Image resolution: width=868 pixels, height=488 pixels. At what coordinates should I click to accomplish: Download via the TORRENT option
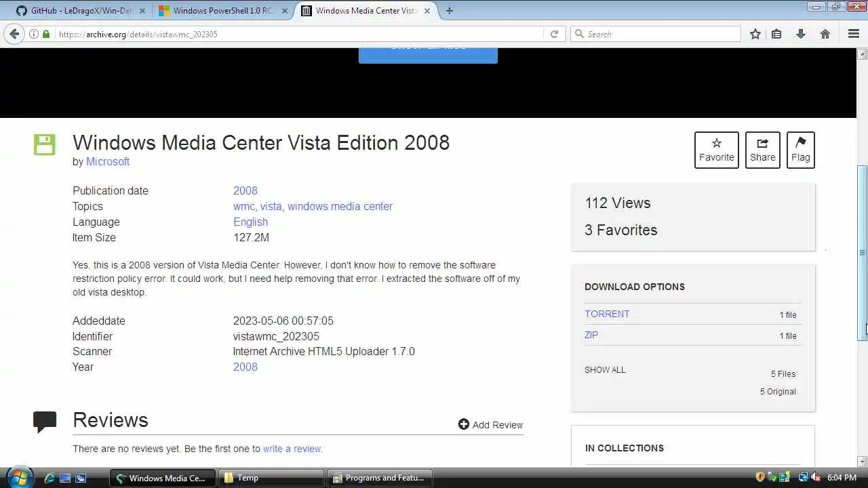click(x=607, y=314)
